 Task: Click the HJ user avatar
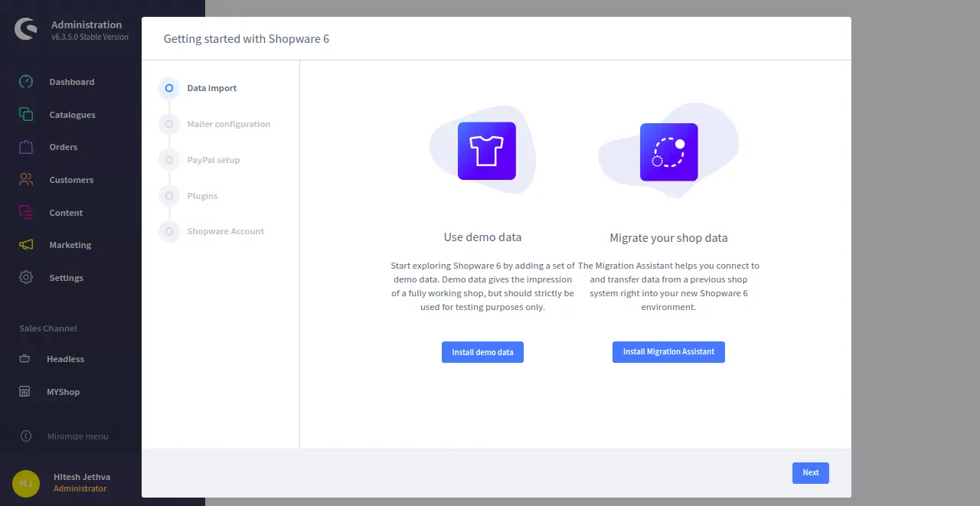(x=26, y=483)
